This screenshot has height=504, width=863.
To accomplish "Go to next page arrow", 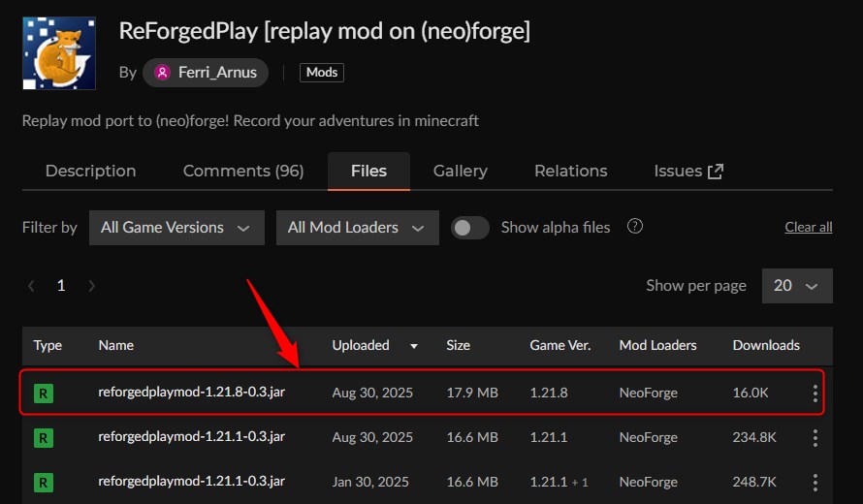I will [x=92, y=286].
